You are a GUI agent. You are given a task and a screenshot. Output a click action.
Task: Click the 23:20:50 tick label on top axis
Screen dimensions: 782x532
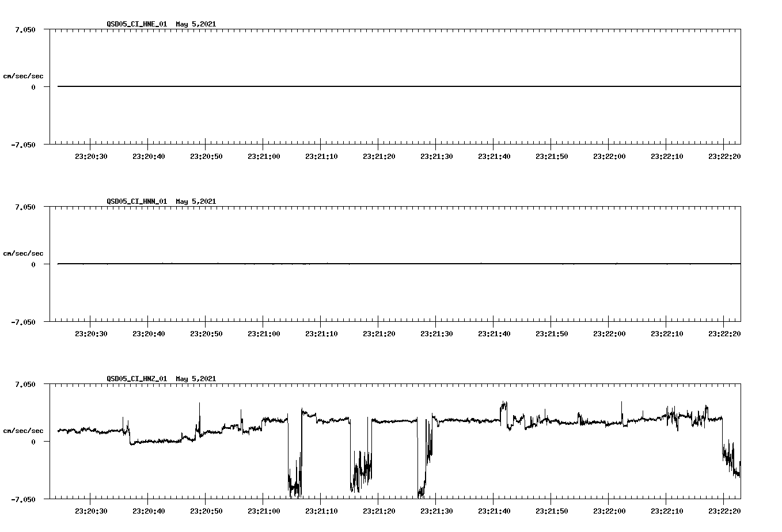coord(206,155)
